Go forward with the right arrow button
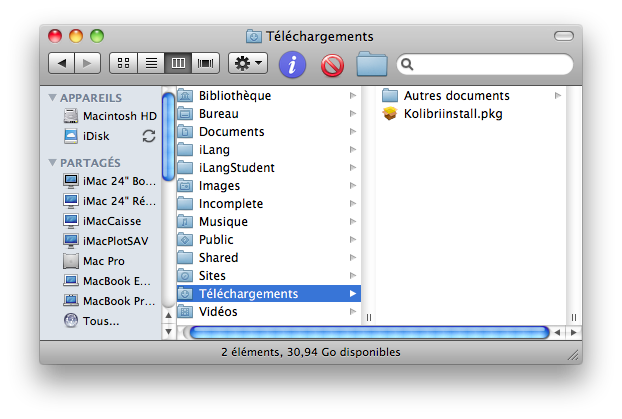 87,63
